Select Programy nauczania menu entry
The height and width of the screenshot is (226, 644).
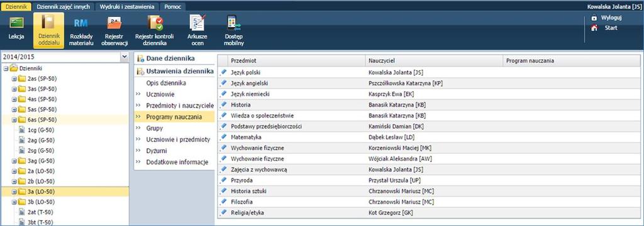click(175, 117)
